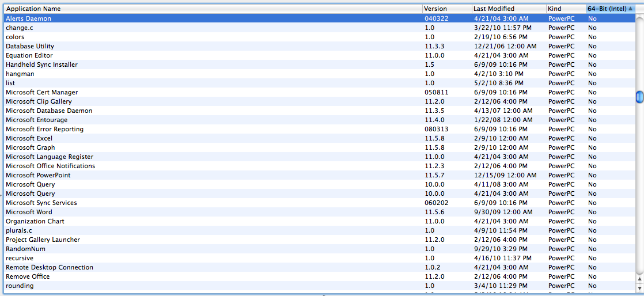Select the Remove Office row
The height and width of the screenshot is (296, 644).
pos(320,276)
